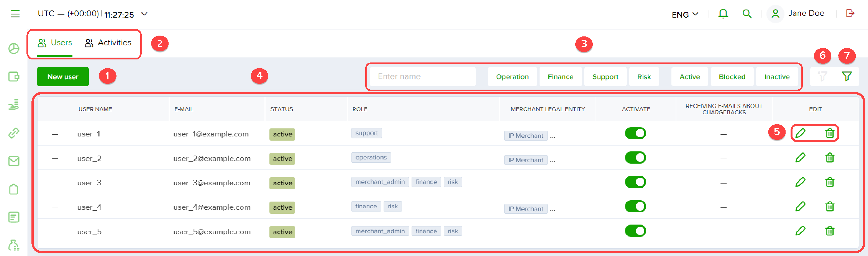This screenshot has width=868, height=256.
Task: Open the payment links sidebar icon
Action: click(x=14, y=133)
